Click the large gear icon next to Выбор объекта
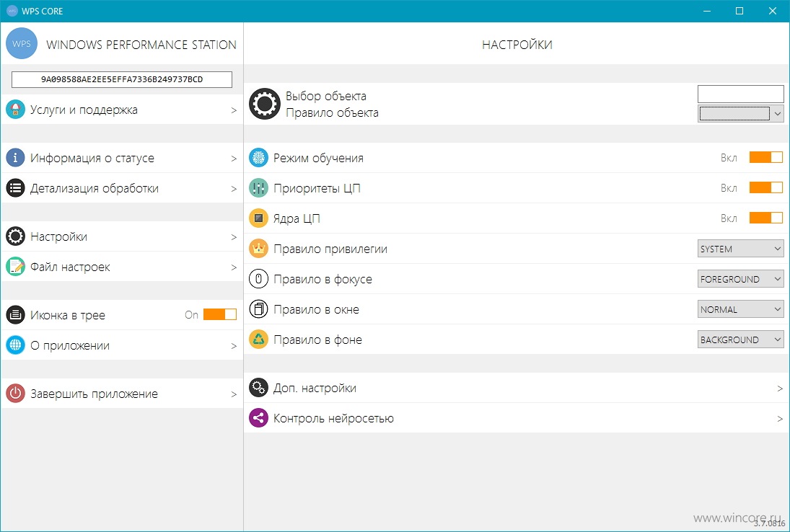790x532 pixels. click(x=265, y=104)
